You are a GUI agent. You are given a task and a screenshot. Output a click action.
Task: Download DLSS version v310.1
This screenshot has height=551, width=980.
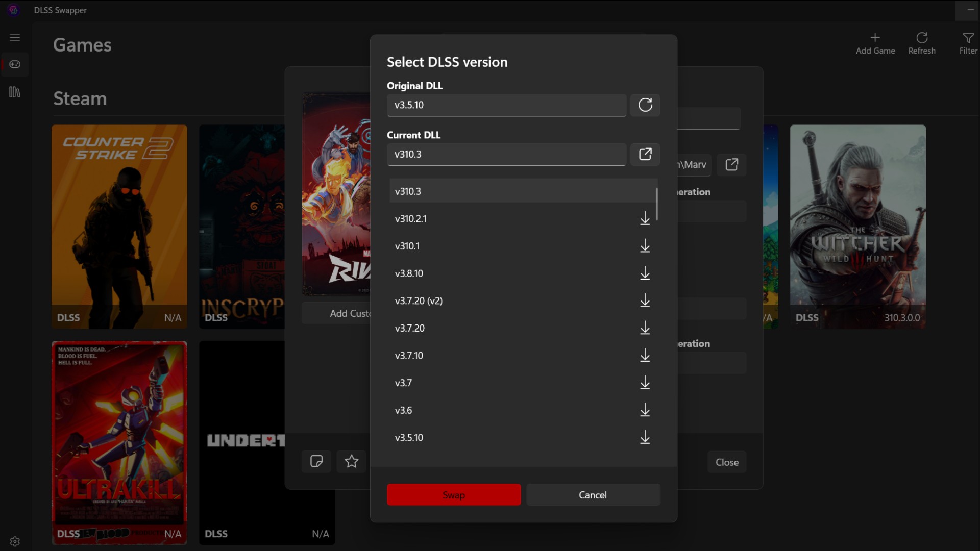pos(645,246)
